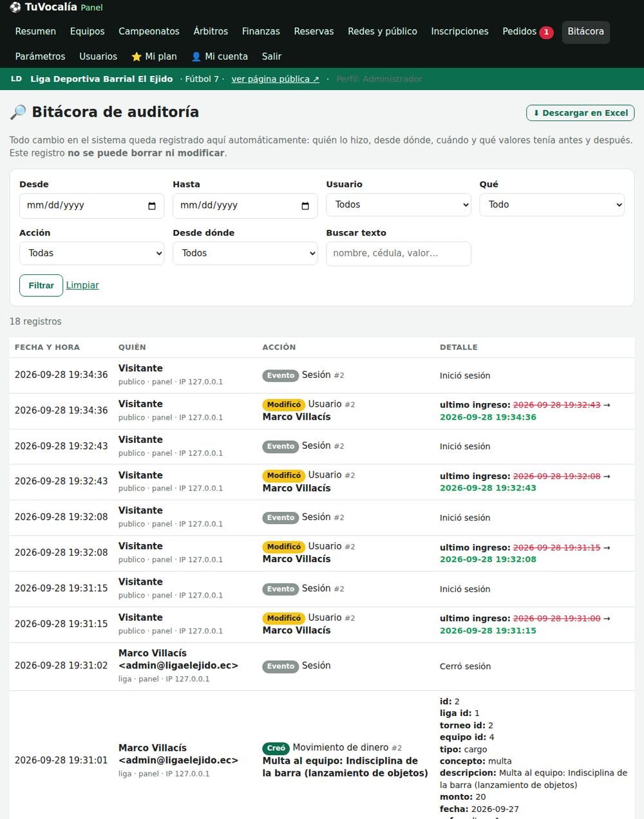Click the Filtrar button
The width and height of the screenshot is (644, 819).
[41, 285]
